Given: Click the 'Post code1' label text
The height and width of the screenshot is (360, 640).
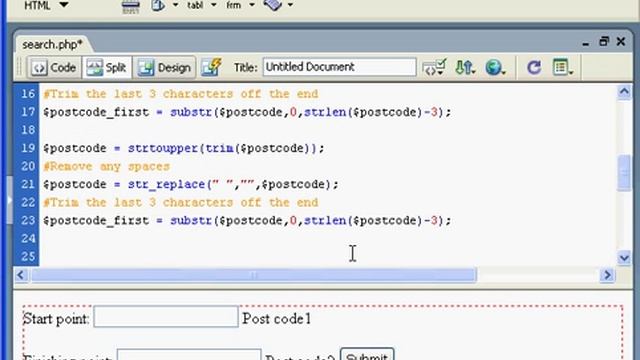Looking at the screenshot, I should point(277,318).
